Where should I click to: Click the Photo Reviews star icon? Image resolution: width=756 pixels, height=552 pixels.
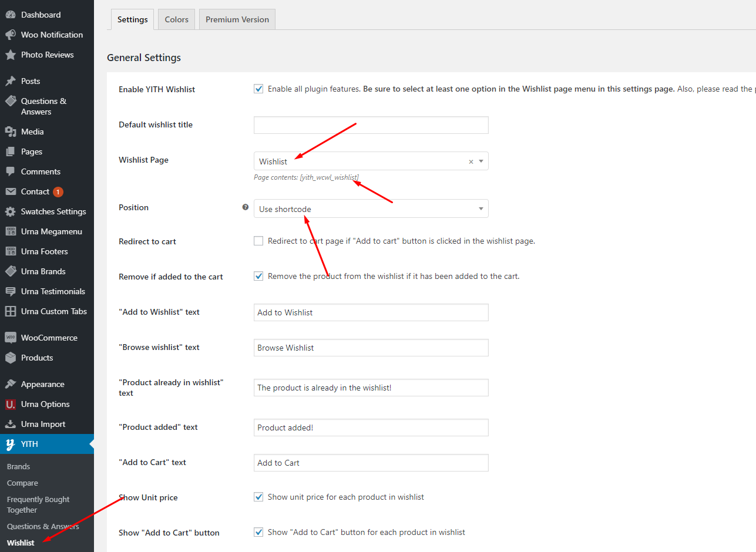(11, 55)
